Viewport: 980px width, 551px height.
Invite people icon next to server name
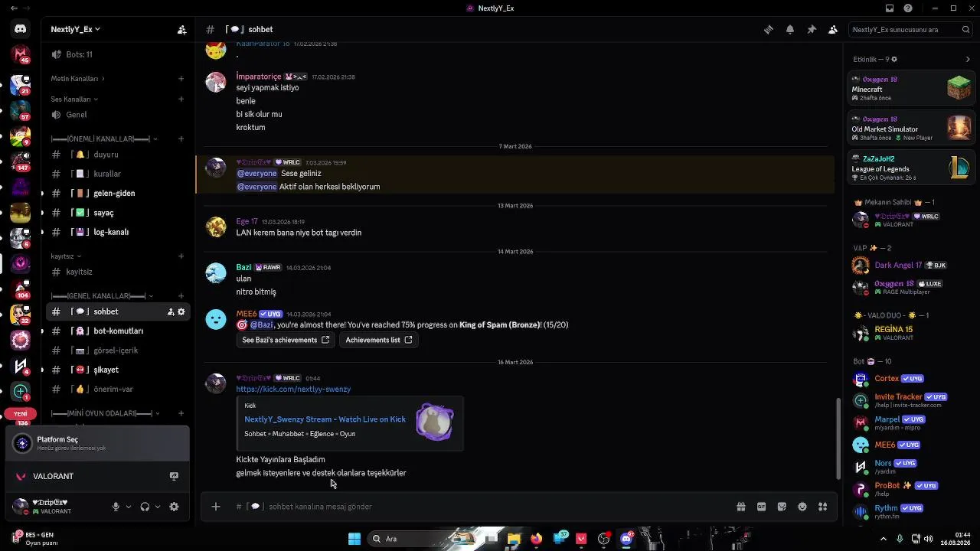(181, 29)
